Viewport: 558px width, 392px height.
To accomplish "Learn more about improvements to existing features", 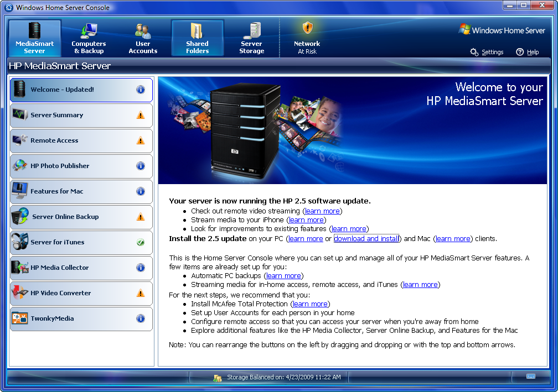I will click(x=349, y=229).
